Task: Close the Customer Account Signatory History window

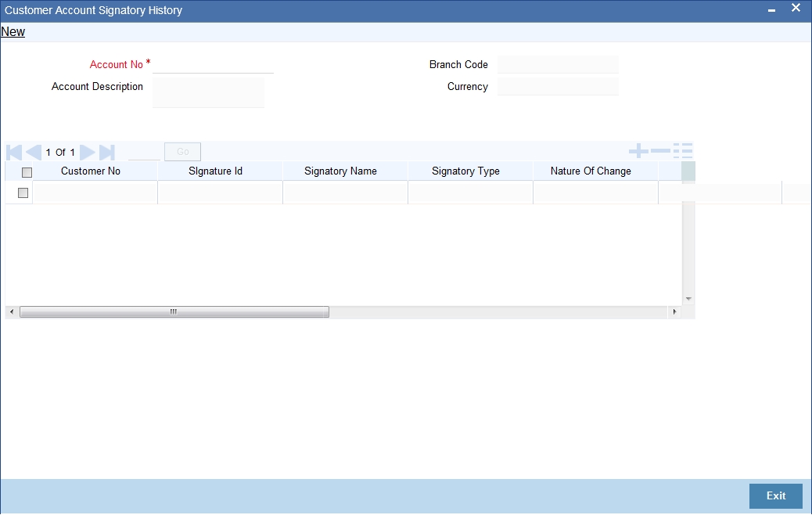Action: [x=796, y=8]
